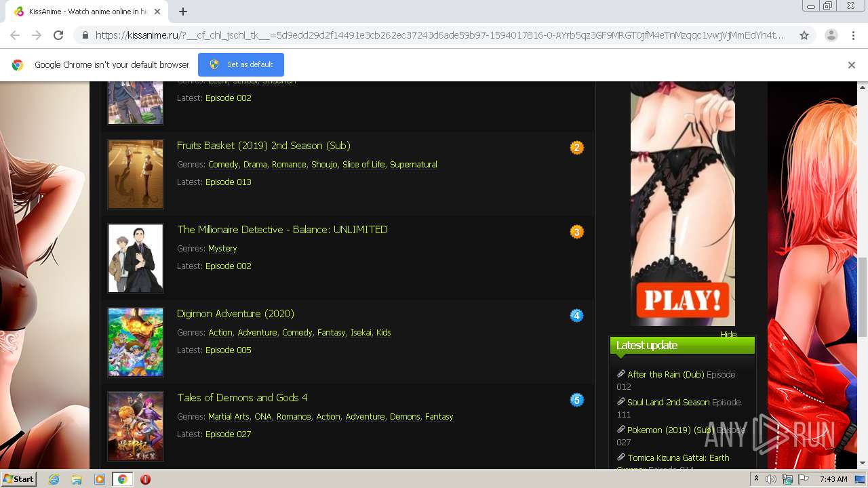Open a new tab with the plus icon
The height and width of the screenshot is (488, 868).
pos(183,12)
